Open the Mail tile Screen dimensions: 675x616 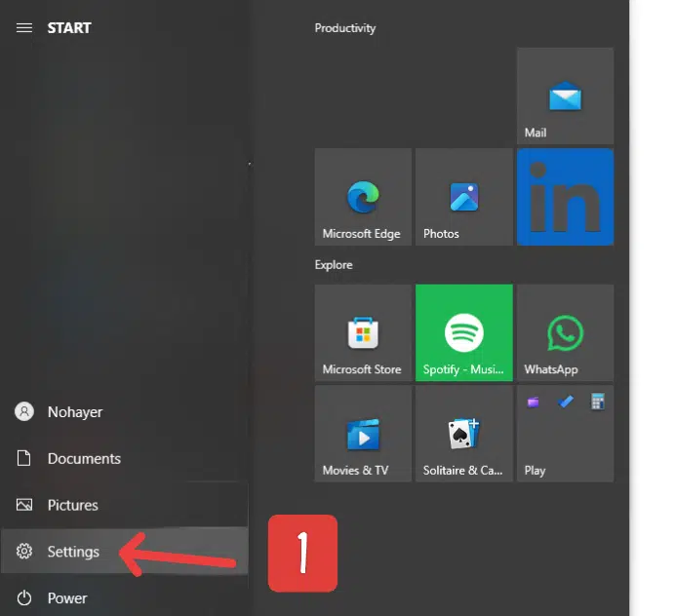tap(565, 96)
